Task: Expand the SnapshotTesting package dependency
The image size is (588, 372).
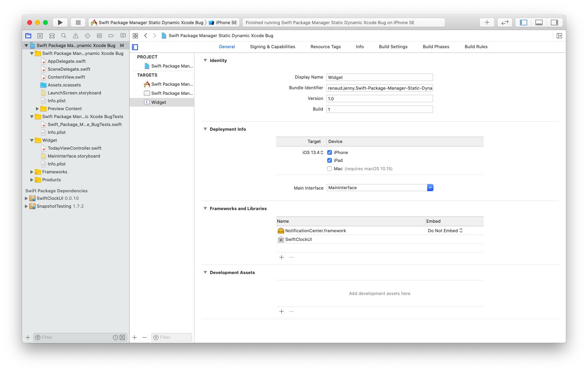Action: coord(26,206)
